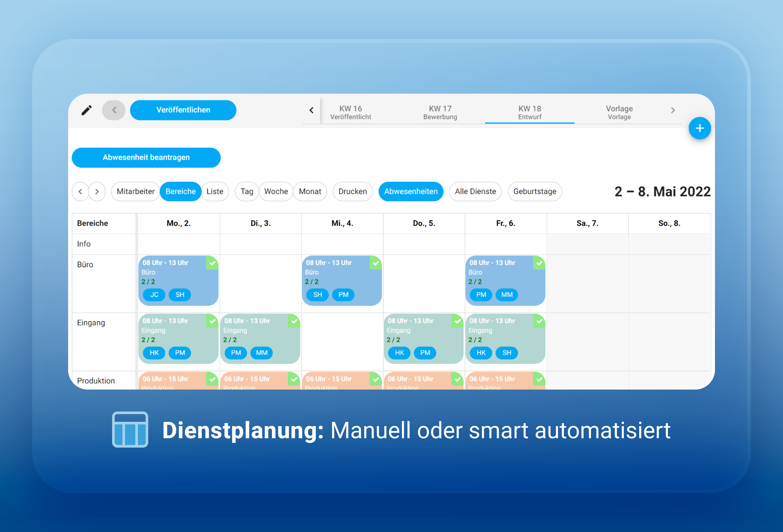The width and height of the screenshot is (783, 532).
Task: Toggle checkmark on Tuesday Eingang shift
Action: (294, 321)
